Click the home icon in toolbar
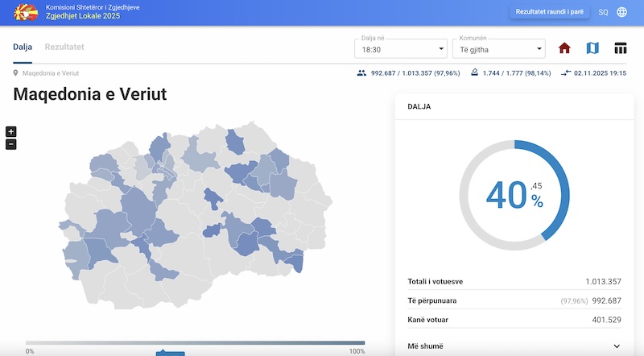 tap(564, 48)
